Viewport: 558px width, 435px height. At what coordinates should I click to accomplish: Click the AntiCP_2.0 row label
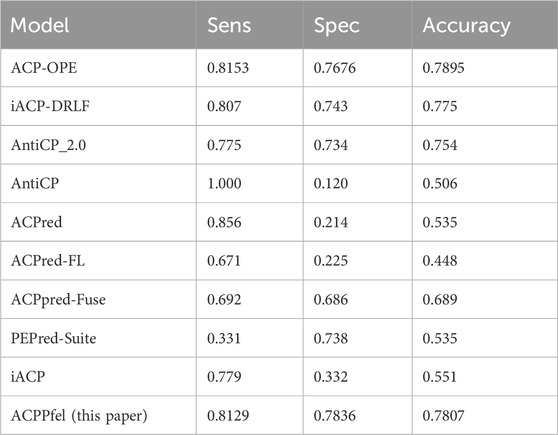(x=48, y=145)
